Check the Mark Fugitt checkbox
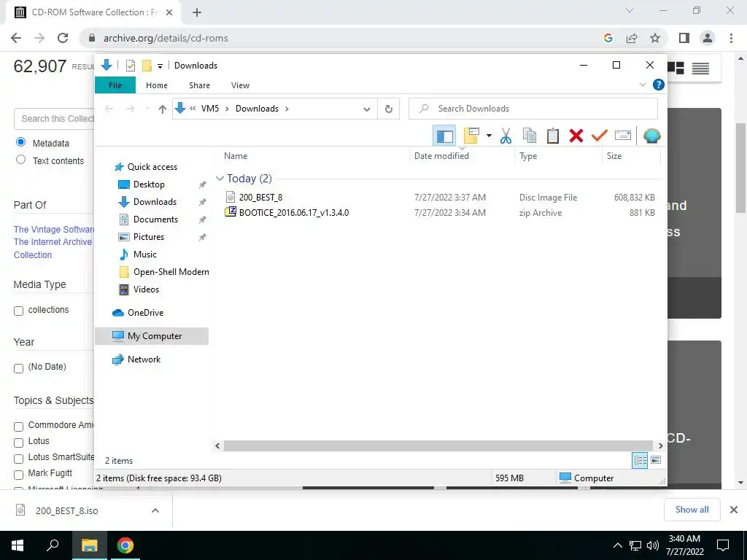Image resolution: width=747 pixels, height=560 pixels. point(18,475)
